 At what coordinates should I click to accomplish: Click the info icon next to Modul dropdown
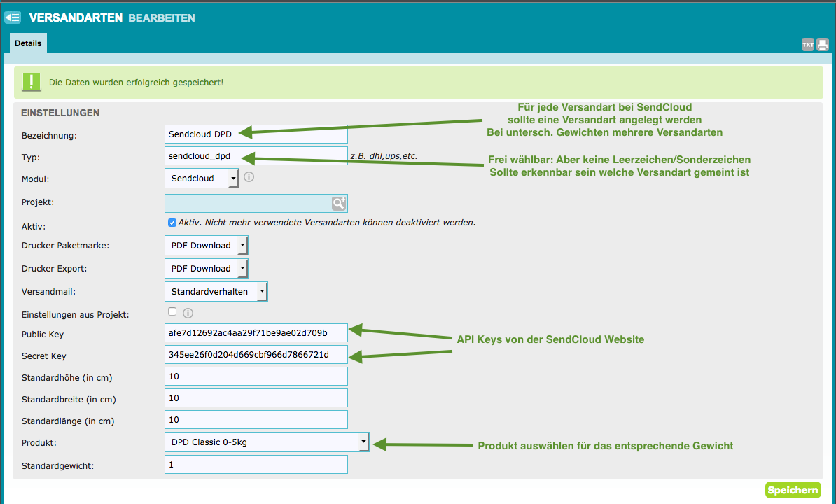[x=249, y=177]
